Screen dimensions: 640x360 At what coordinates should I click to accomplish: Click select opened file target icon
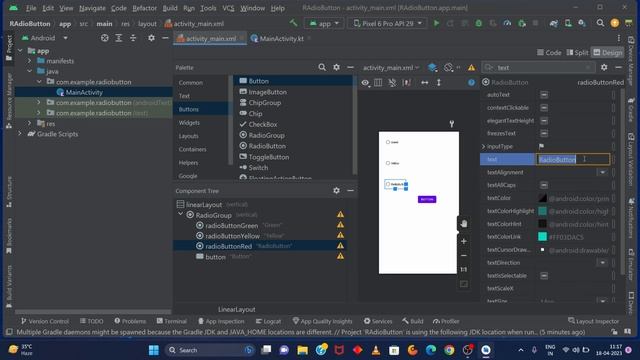coord(104,38)
